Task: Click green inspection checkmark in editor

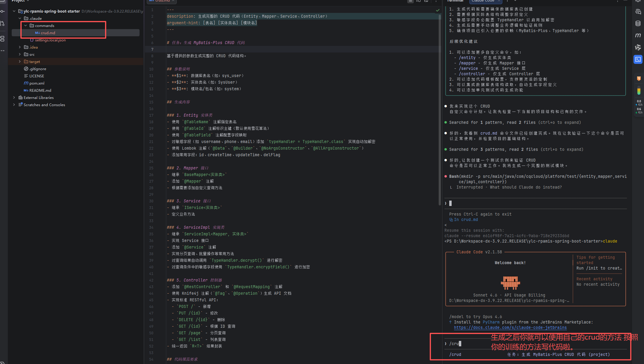Action: click(438, 10)
